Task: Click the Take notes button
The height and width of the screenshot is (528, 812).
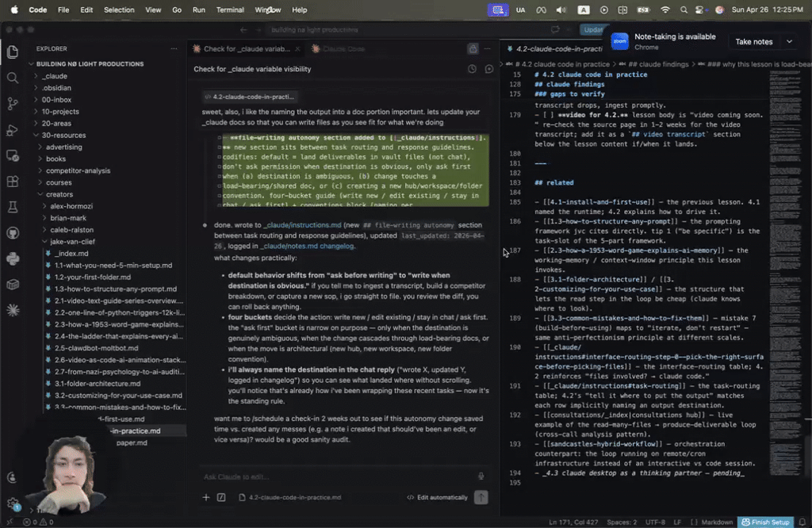Action: coord(753,41)
